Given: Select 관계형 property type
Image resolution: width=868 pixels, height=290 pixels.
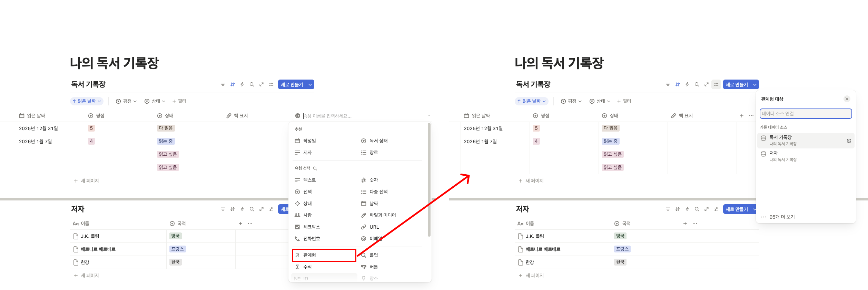Looking at the screenshot, I should pos(324,255).
